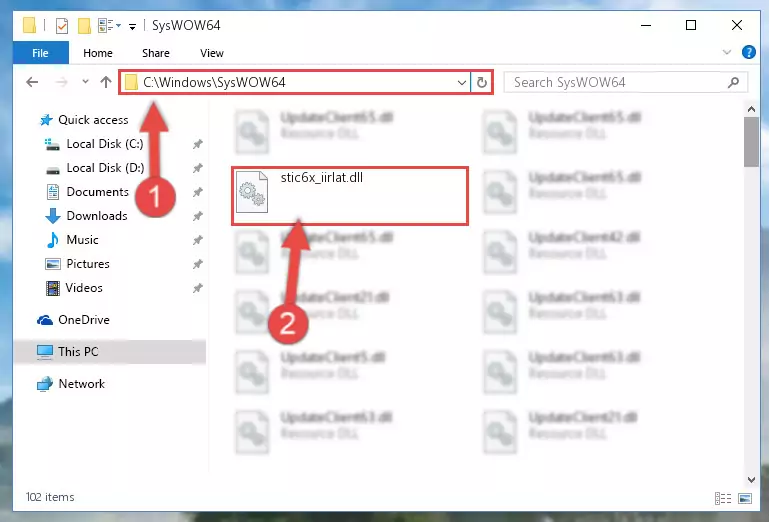769x522 pixels.
Task: Click the Quick access star icon
Action: (46, 120)
